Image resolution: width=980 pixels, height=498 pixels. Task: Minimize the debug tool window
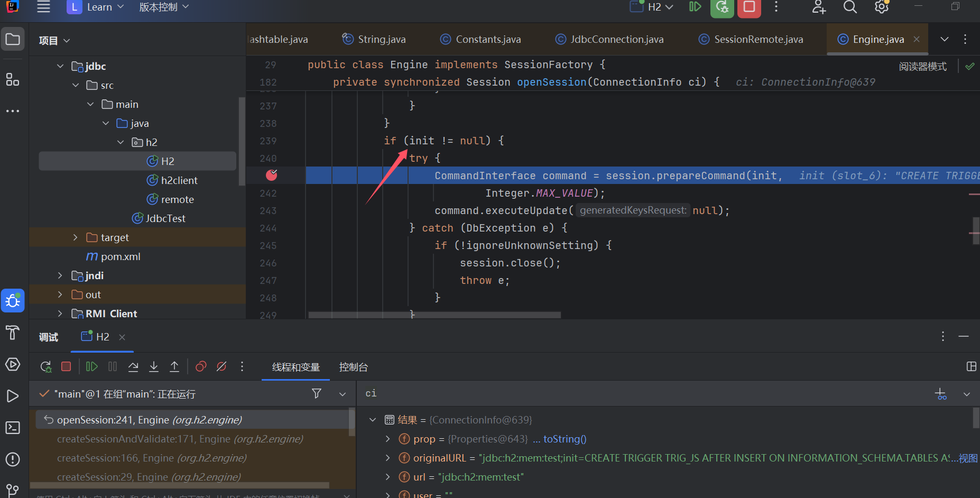click(964, 336)
